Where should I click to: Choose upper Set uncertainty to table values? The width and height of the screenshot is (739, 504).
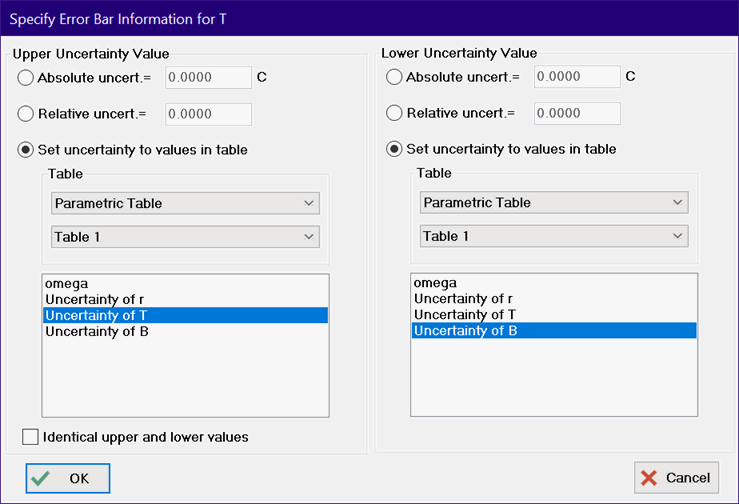coord(26,150)
